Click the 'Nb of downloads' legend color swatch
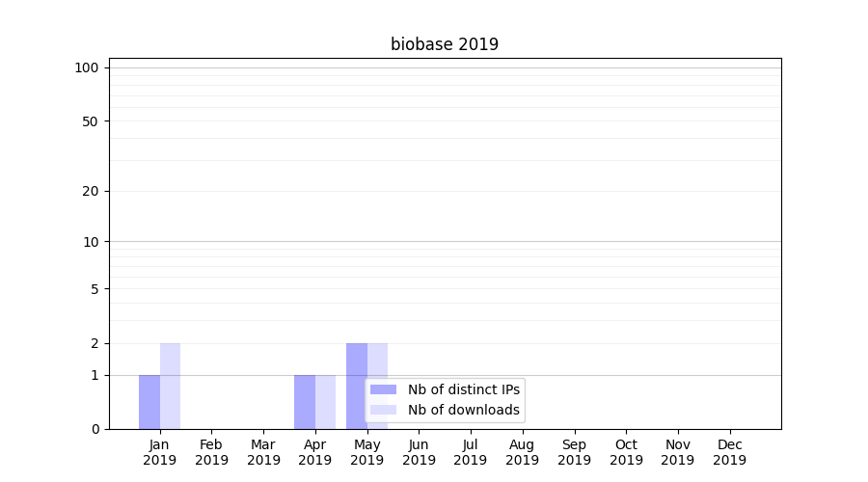The height and width of the screenshot is (482, 868). (x=383, y=410)
